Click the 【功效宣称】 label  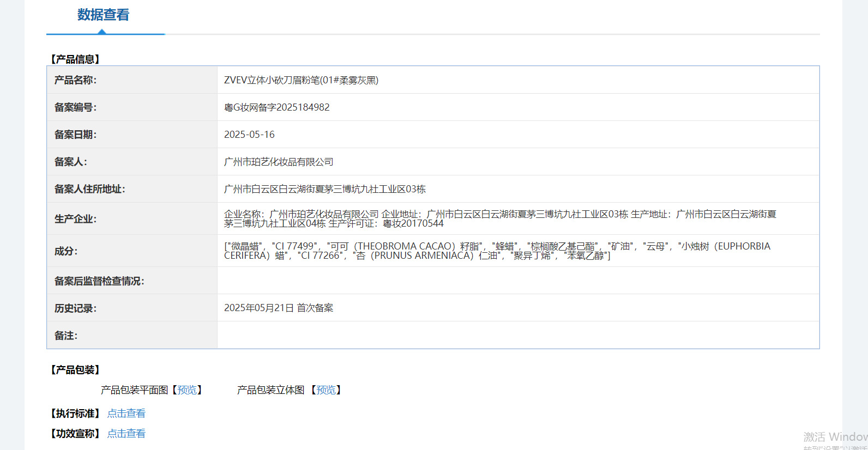75,434
